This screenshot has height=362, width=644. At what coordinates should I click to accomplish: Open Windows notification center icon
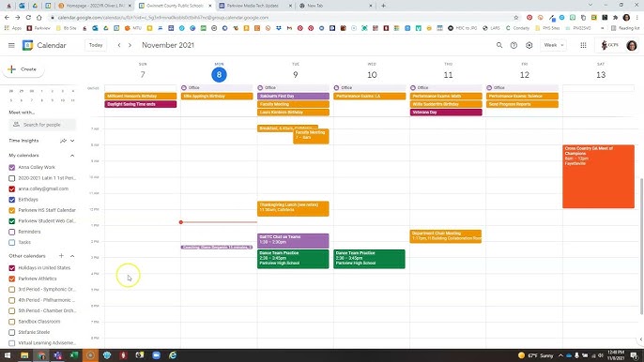635,355
